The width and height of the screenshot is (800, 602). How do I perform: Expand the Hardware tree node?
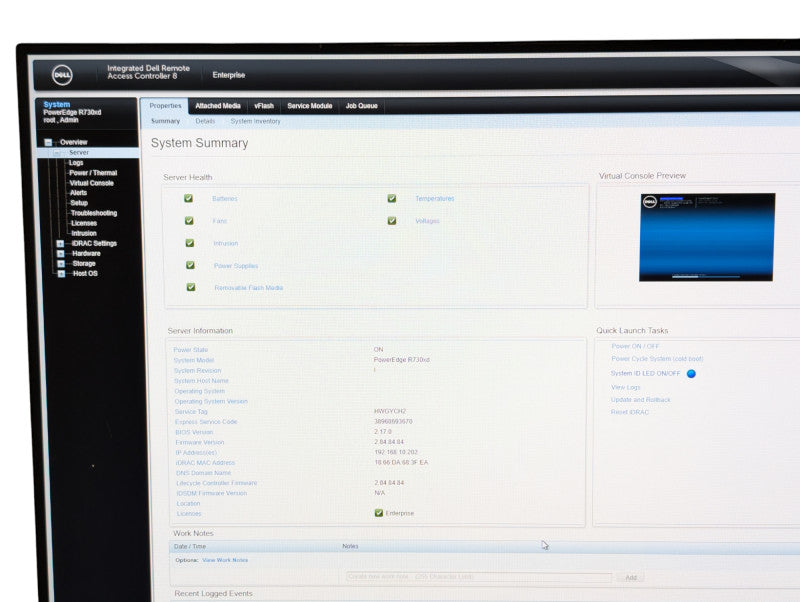pyautogui.click(x=60, y=254)
